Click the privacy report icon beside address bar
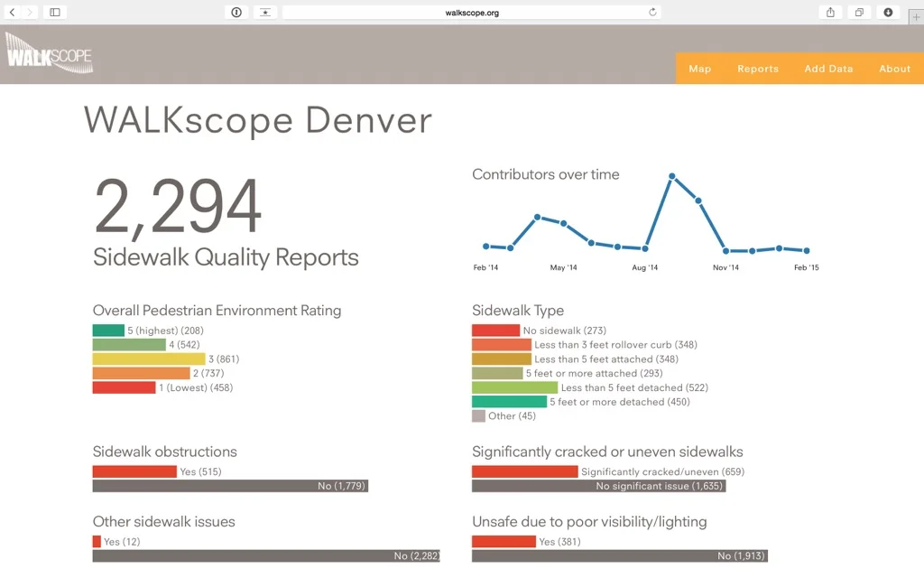The width and height of the screenshot is (924, 578). (236, 12)
